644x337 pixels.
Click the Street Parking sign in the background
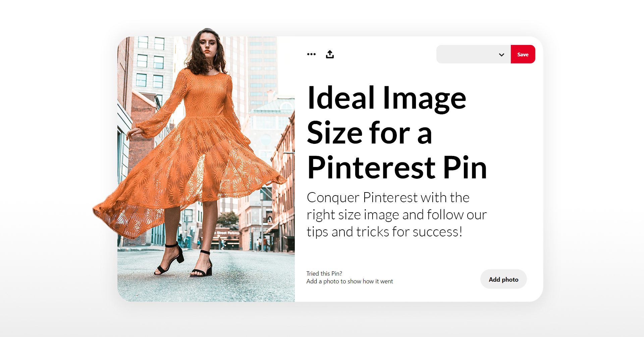[228, 232]
